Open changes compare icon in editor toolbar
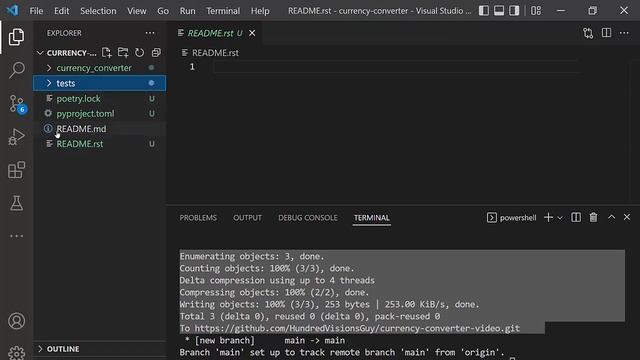The width and height of the screenshot is (640, 360). point(588,33)
